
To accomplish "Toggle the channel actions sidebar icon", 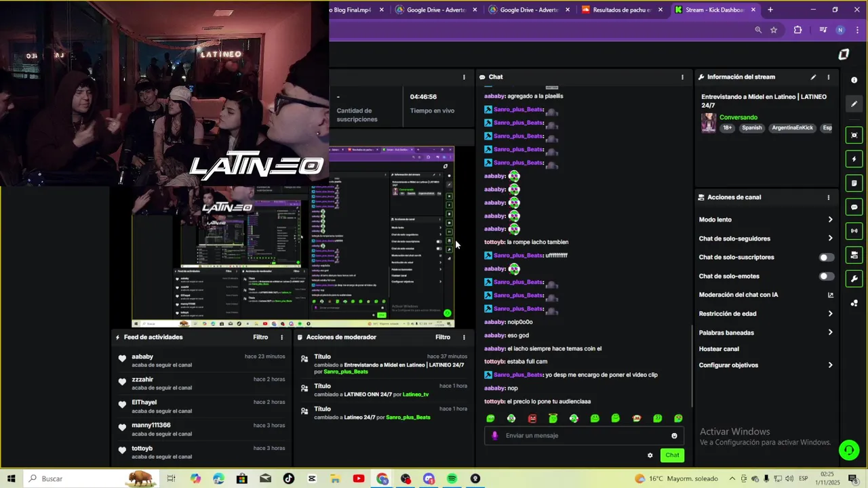I will click(x=854, y=255).
